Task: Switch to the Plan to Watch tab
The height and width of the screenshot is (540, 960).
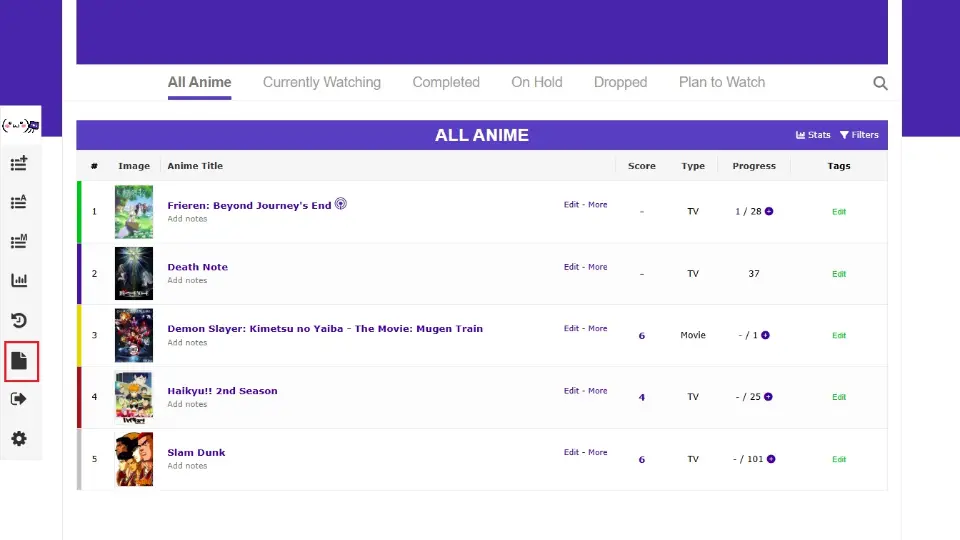Action: (721, 82)
